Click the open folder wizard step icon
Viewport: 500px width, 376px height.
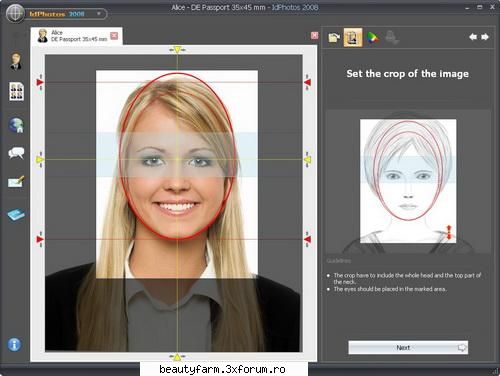click(x=334, y=37)
